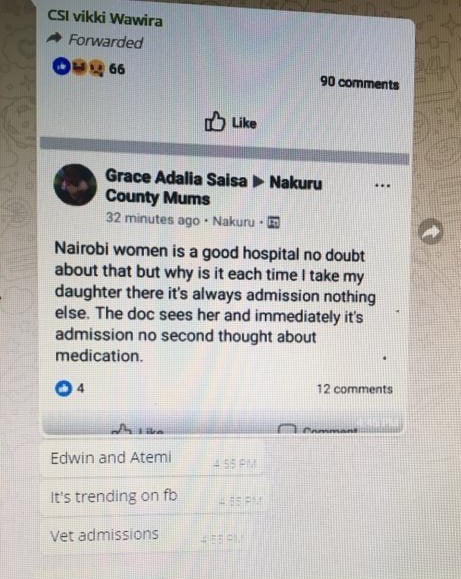Click the forward arrow beside the message
The height and width of the screenshot is (579, 461).
[431, 232]
